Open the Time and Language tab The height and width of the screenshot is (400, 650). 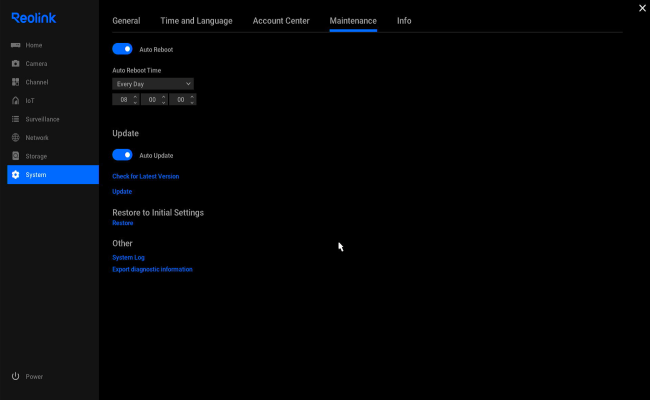(196, 21)
